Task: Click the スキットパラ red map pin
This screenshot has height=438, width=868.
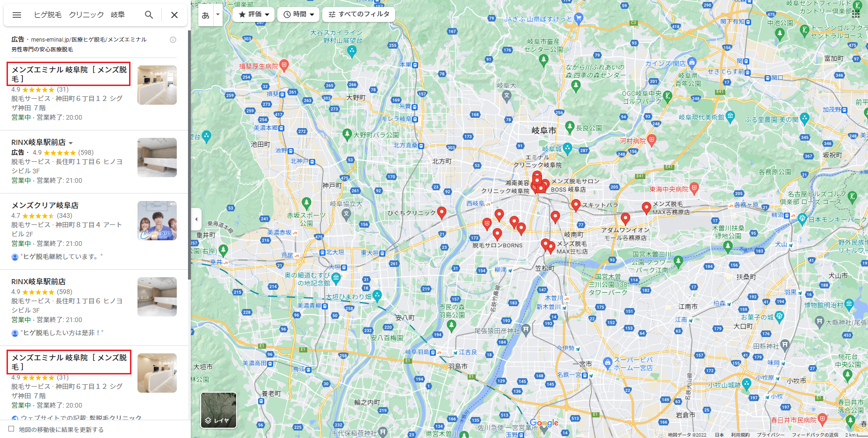Action: point(576,205)
